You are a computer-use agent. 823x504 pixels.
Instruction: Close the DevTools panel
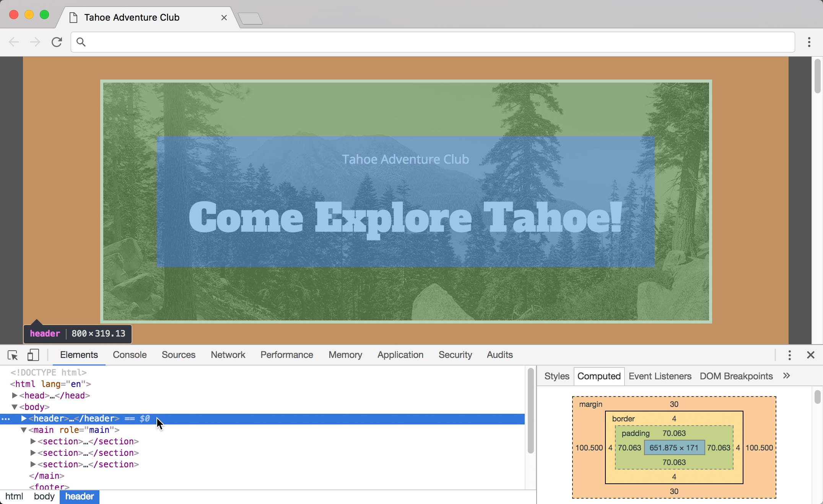tap(810, 355)
